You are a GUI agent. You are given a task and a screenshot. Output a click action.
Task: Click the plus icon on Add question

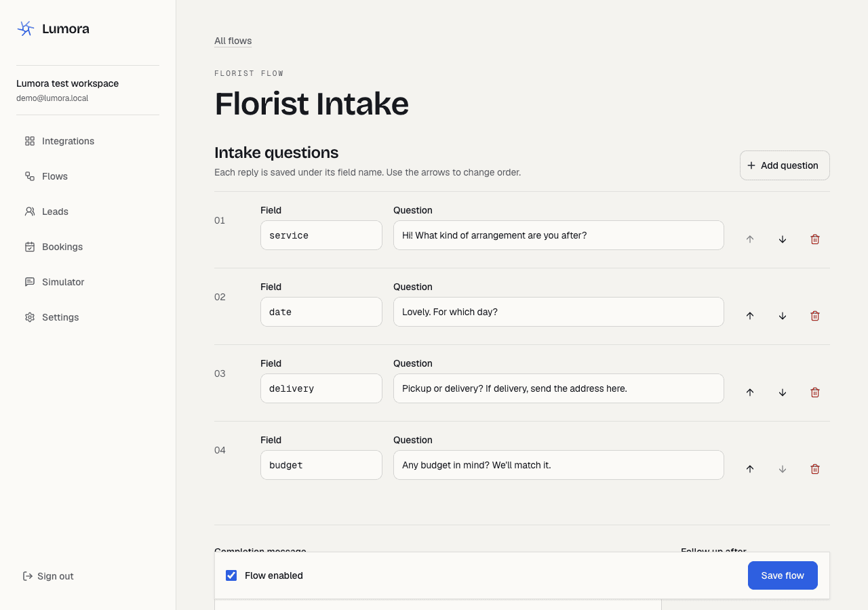click(751, 165)
